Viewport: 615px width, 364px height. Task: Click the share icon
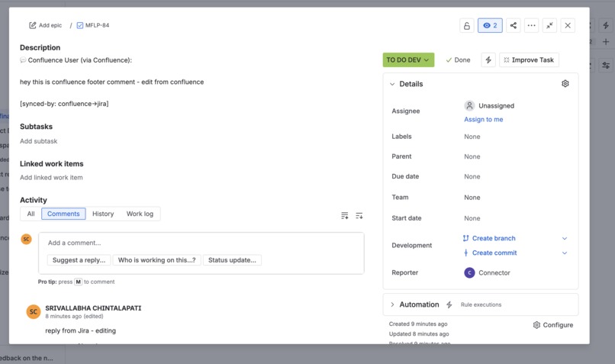pyautogui.click(x=513, y=25)
